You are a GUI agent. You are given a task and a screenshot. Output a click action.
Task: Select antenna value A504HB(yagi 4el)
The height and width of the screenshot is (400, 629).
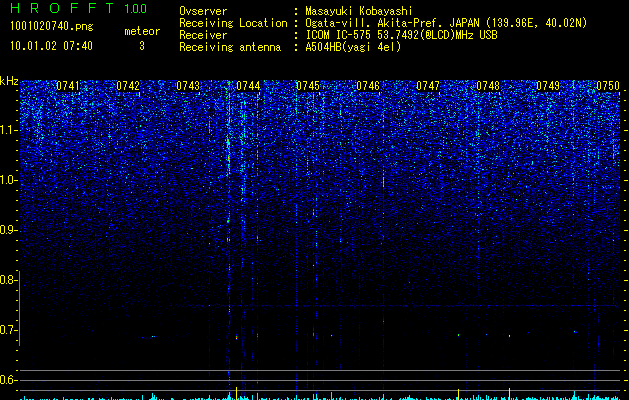353,47
